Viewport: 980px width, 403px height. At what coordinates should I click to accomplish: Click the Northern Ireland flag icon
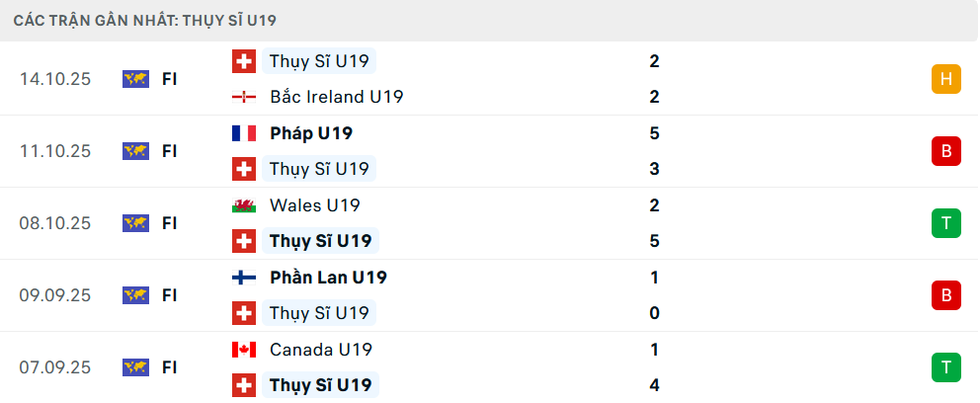(243, 97)
